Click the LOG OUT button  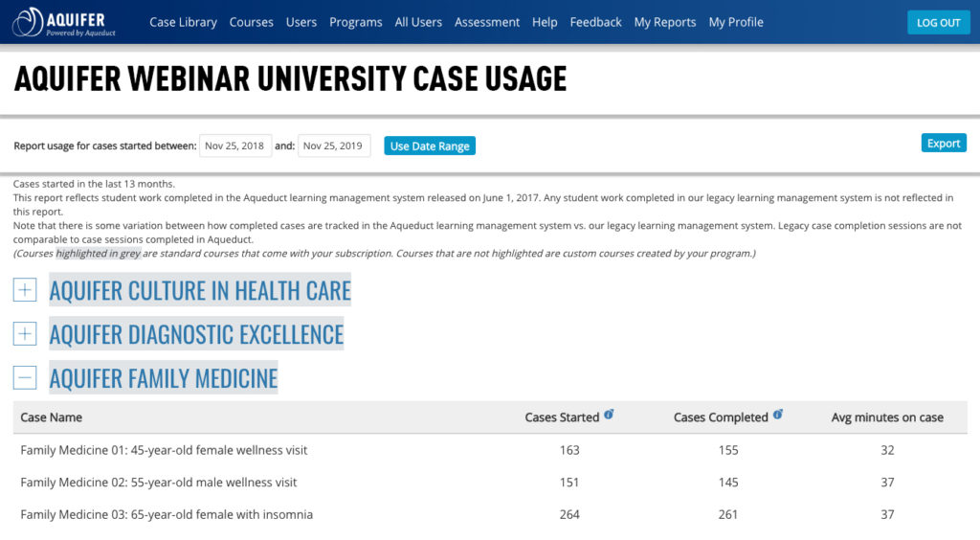938,23
